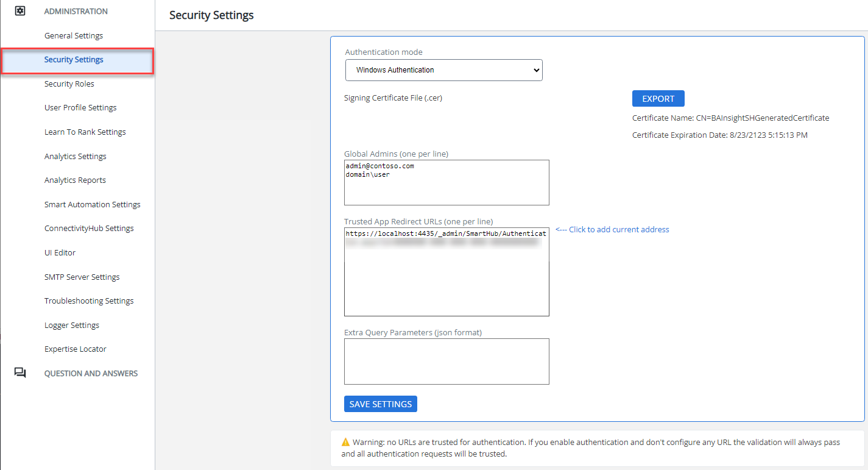
Task: Select Smart Automation Settings menu item
Action: 93,204
